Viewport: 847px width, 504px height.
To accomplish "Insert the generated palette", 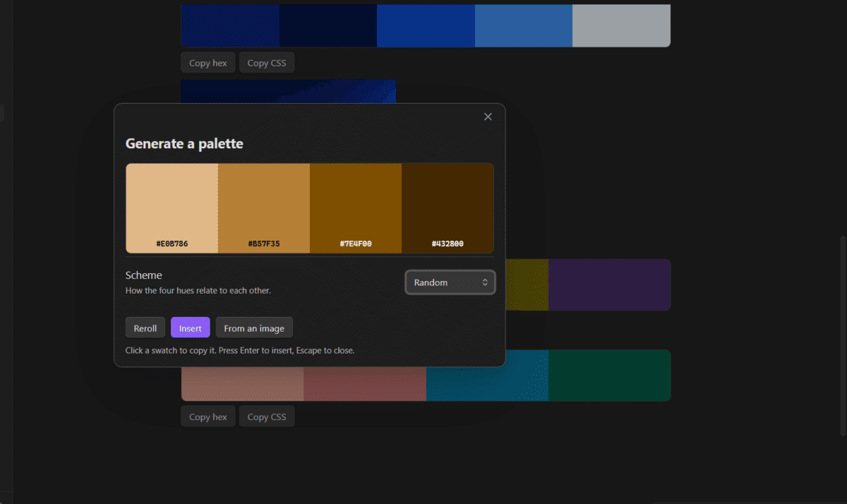I will [x=191, y=328].
